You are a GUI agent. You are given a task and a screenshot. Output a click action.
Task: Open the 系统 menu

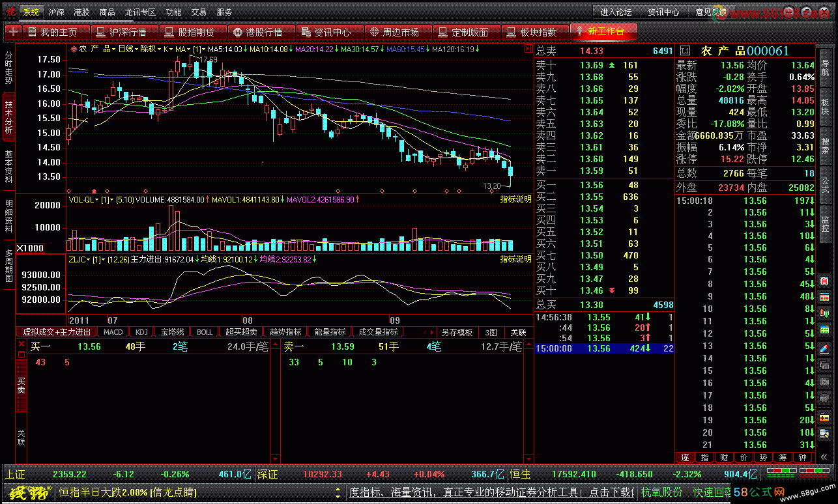click(x=31, y=12)
